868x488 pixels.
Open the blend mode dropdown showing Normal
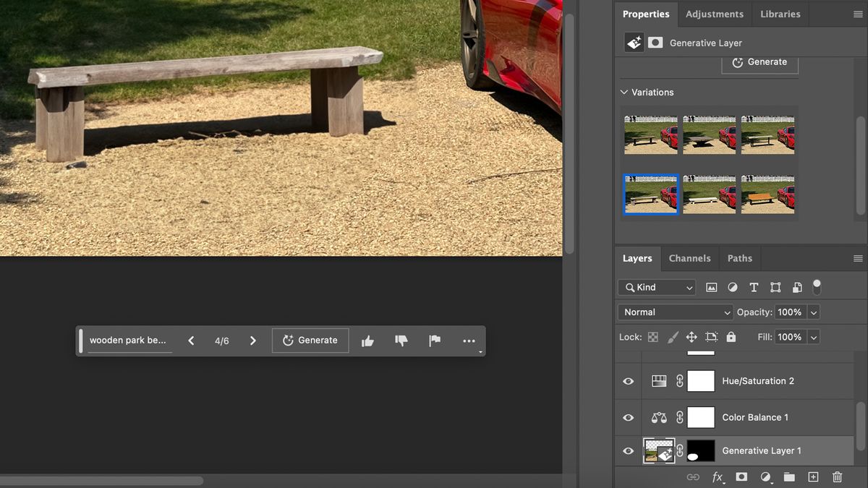coord(674,312)
